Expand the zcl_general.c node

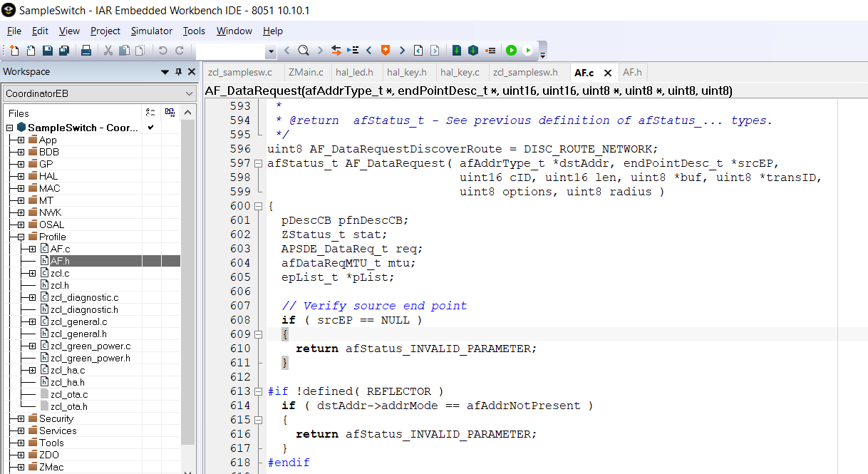[x=32, y=321]
